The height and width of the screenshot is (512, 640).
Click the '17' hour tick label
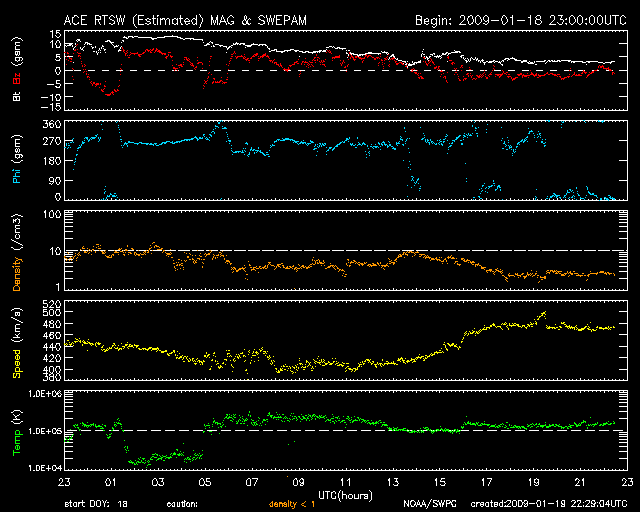(487, 482)
